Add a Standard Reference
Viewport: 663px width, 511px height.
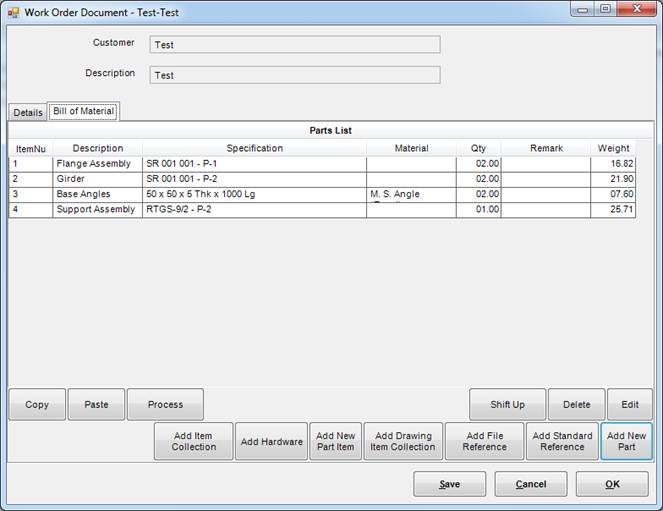click(562, 441)
